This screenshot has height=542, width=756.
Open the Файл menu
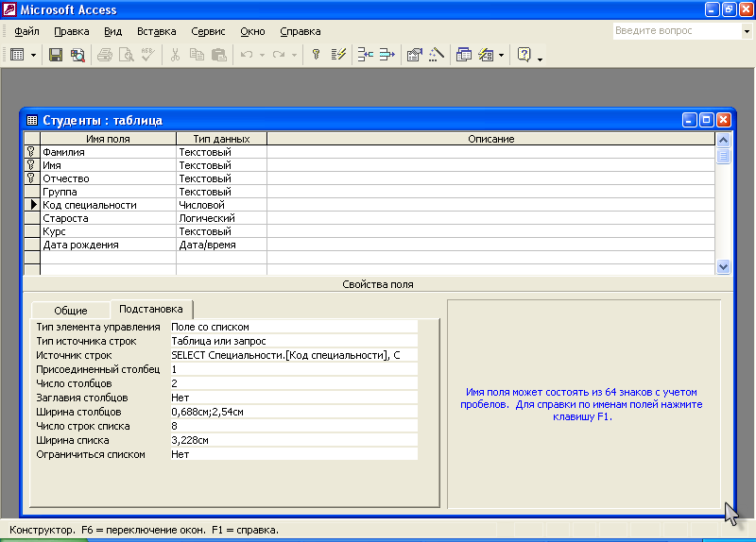[26, 31]
